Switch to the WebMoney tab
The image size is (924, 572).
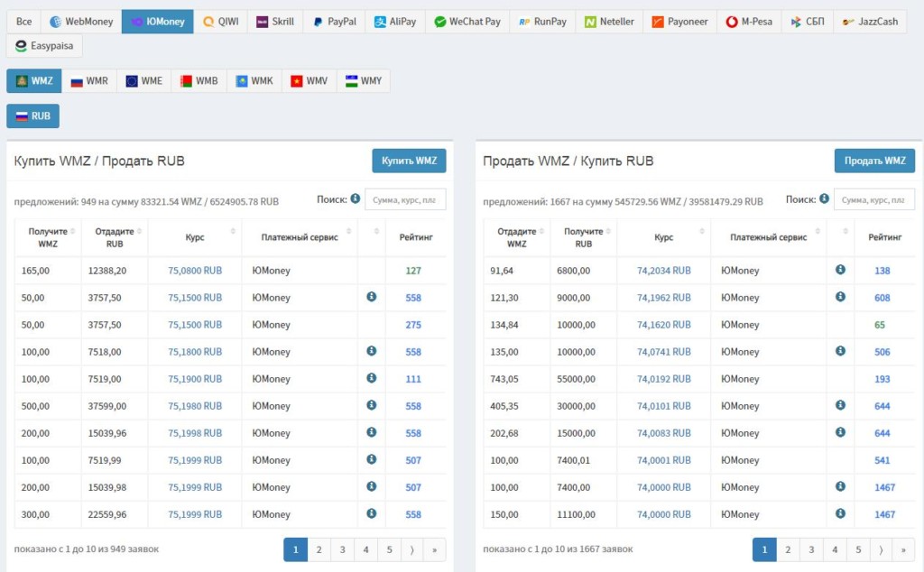[81, 22]
